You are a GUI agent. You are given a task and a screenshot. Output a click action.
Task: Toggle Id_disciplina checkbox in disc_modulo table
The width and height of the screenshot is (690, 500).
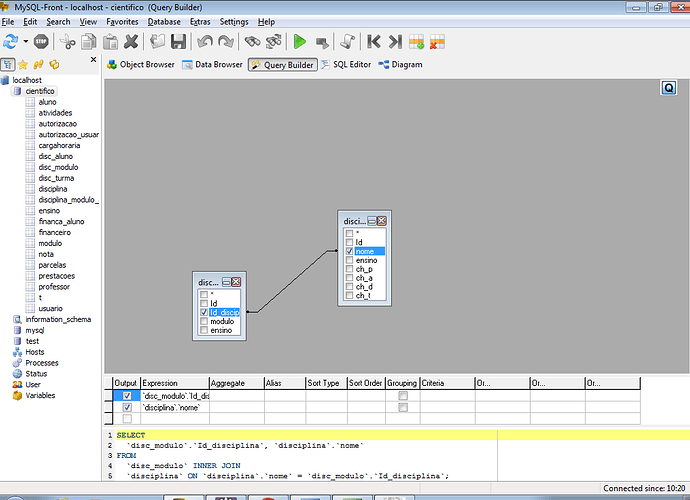[204, 312]
